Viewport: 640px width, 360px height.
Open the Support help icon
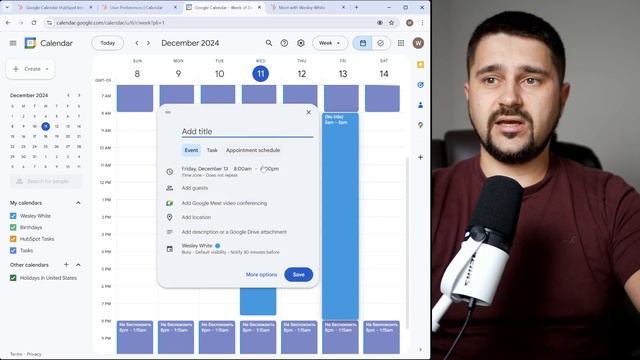(284, 43)
